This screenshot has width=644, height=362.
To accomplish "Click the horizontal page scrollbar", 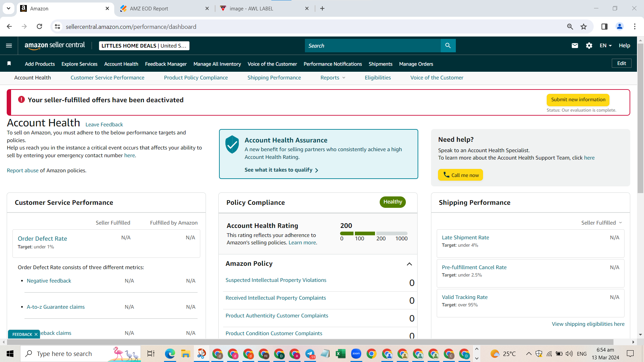I will [310, 342].
